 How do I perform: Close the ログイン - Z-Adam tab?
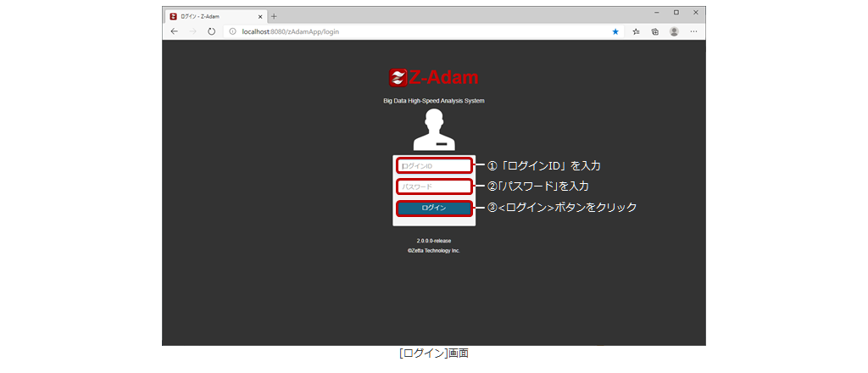[260, 17]
